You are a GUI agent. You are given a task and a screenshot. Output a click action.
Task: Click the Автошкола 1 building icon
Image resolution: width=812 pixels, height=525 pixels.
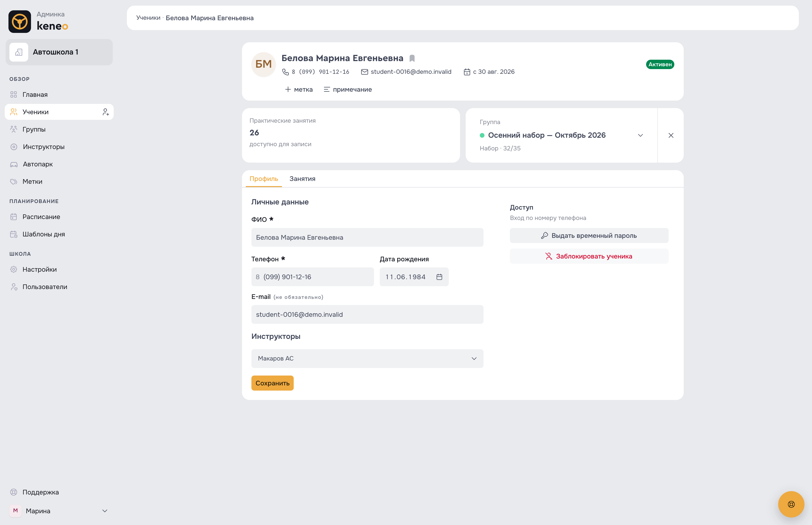pos(19,52)
